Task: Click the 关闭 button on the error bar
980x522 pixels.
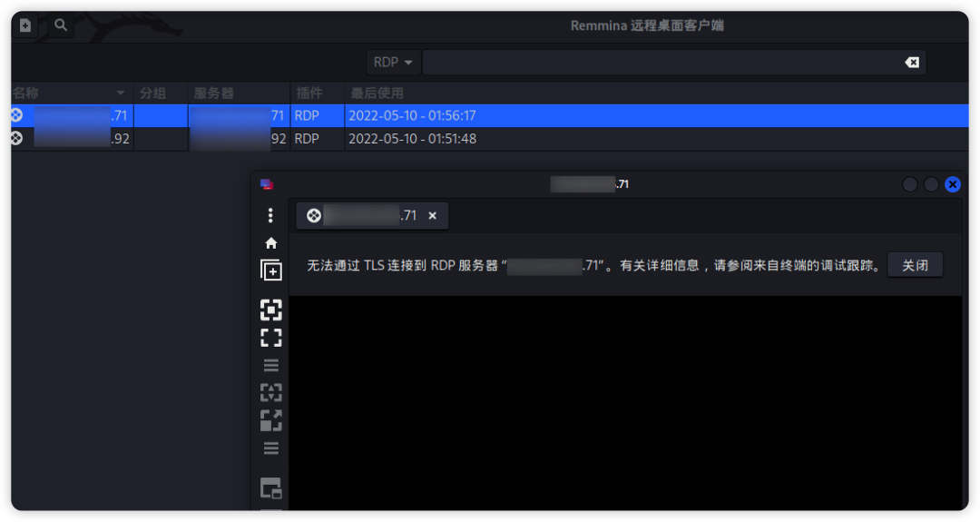Action: tap(915, 266)
